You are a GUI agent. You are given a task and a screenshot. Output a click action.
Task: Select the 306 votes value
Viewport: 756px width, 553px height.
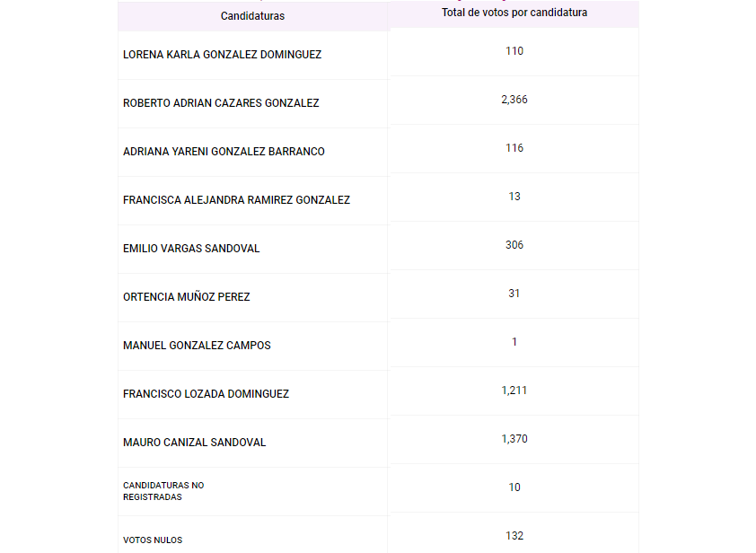click(514, 245)
